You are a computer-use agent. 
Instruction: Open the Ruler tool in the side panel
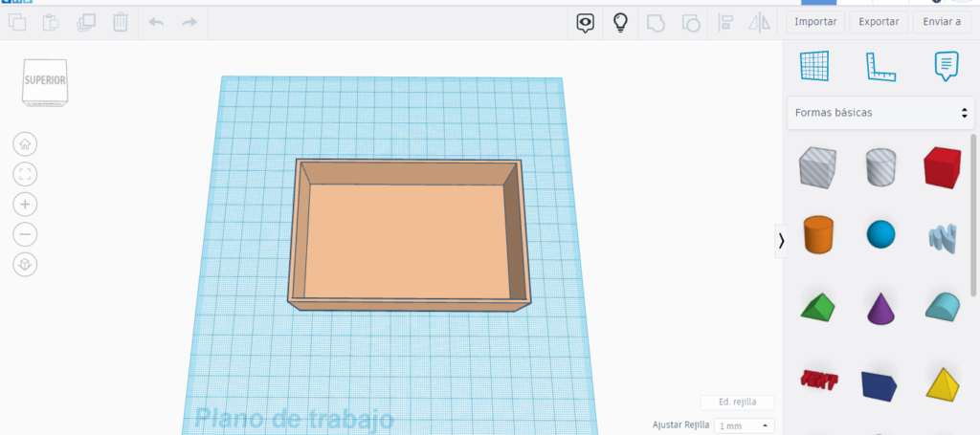pyautogui.click(x=880, y=66)
